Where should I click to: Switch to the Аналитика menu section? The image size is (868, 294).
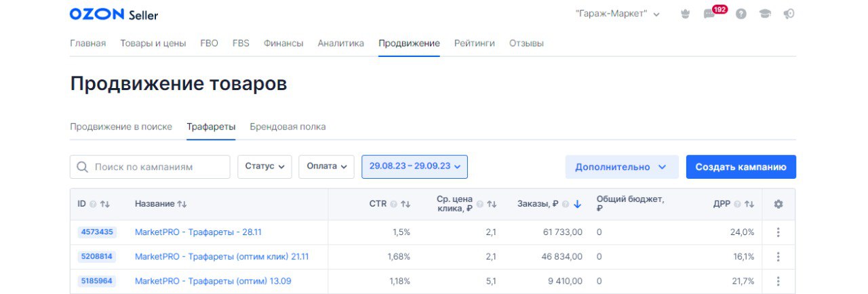340,43
